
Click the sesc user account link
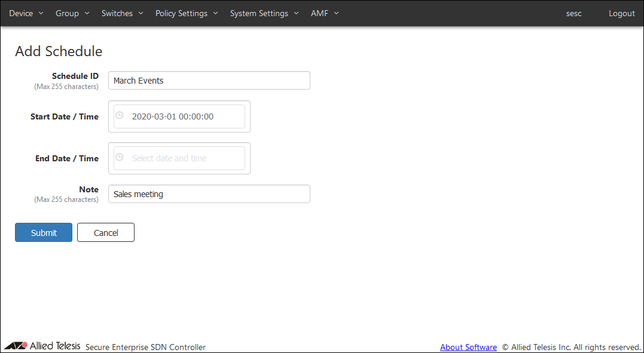[573, 13]
